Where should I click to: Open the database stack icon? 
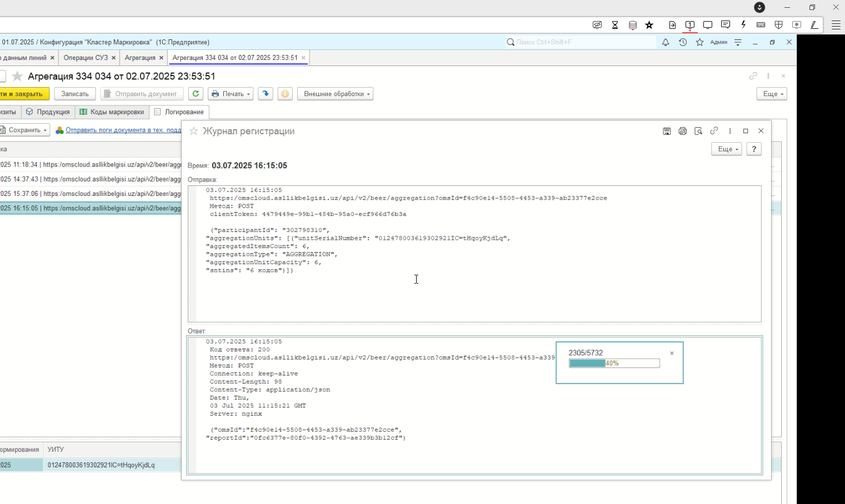tap(633, 25)
